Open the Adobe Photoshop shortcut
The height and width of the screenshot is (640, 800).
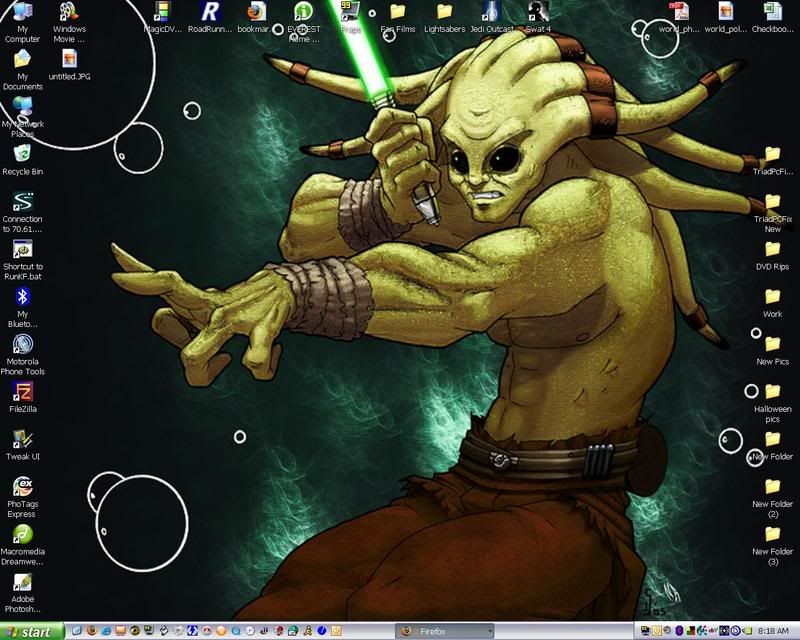click(x=22, y=583)
